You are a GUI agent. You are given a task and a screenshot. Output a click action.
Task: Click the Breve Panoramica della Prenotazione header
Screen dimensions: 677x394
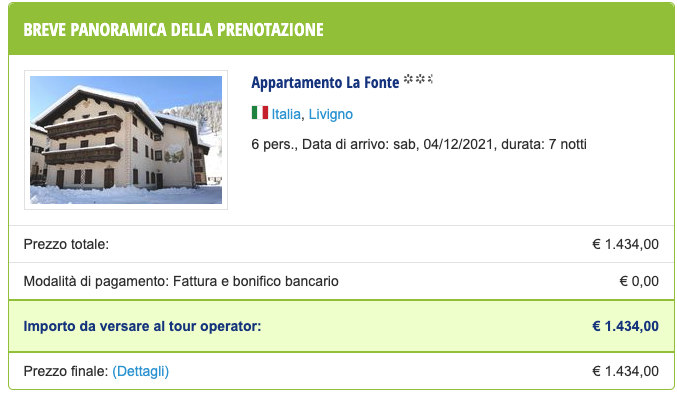coord(173,30)
